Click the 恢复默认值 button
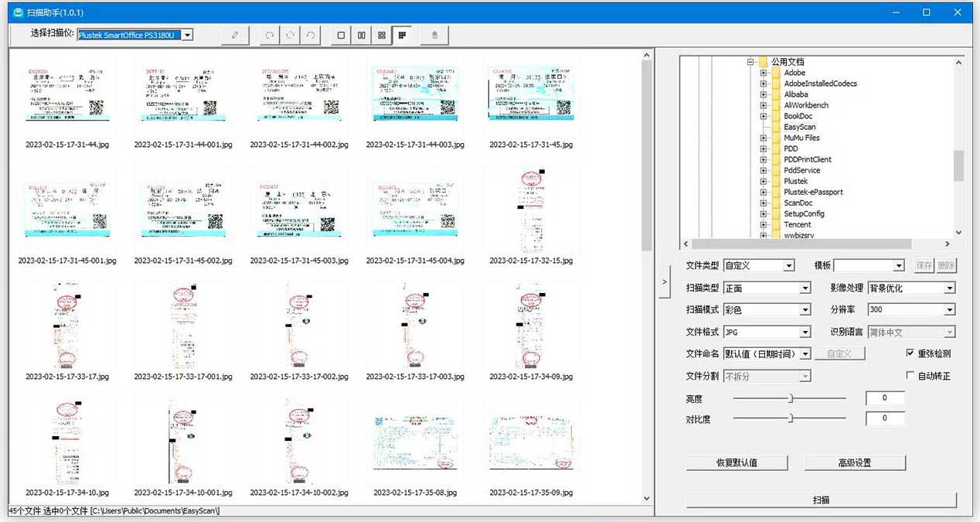The width and height of the screenshot is (980, 522). coord(737,462)
